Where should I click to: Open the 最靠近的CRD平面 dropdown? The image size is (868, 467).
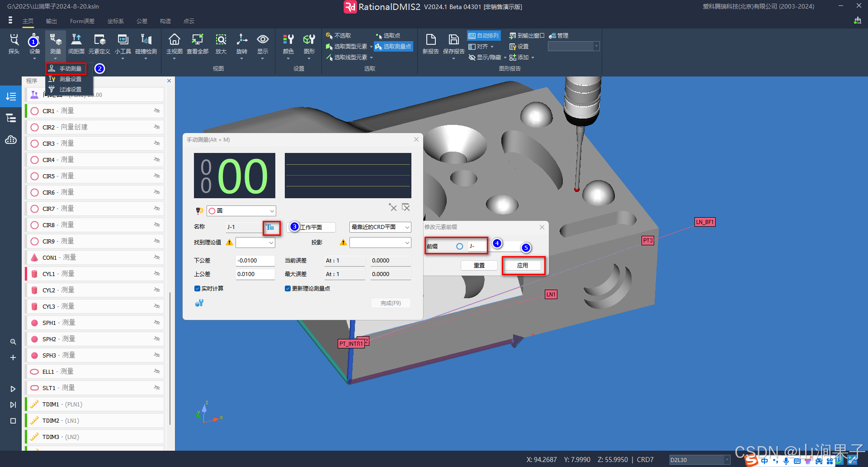[x=380, y=227]
